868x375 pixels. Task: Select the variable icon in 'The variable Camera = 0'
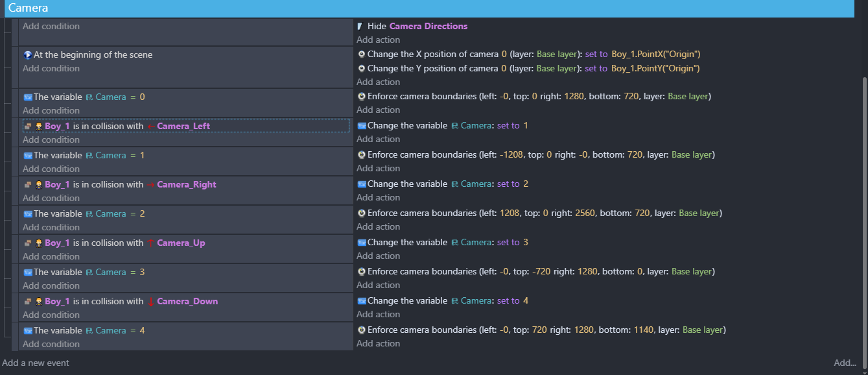(27, 97)
